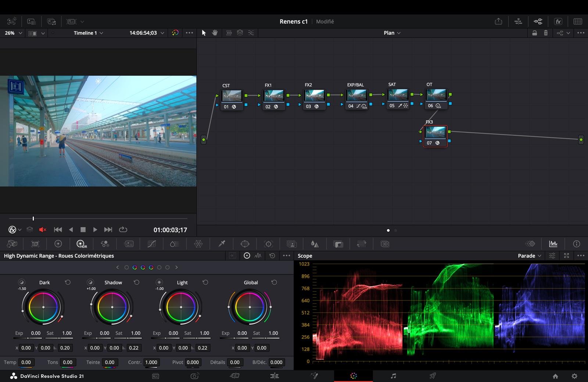Open the Information panel icon
The width and height of the screenshot is (588, 382).
point(577,244)
